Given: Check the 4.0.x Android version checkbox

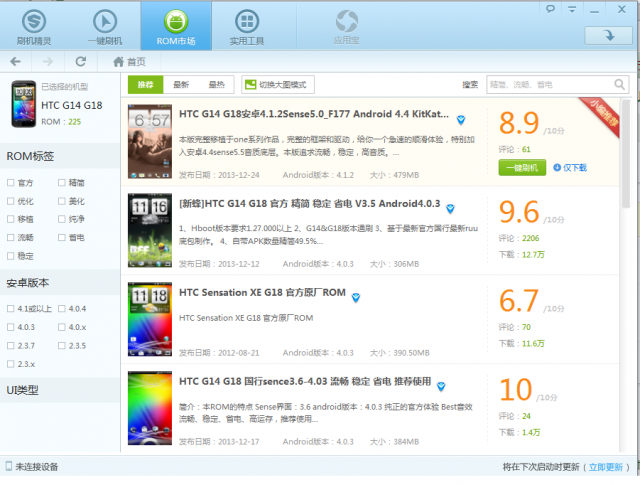Looking at the screenshot, I should pyautogui.click(x=62, y=327).
